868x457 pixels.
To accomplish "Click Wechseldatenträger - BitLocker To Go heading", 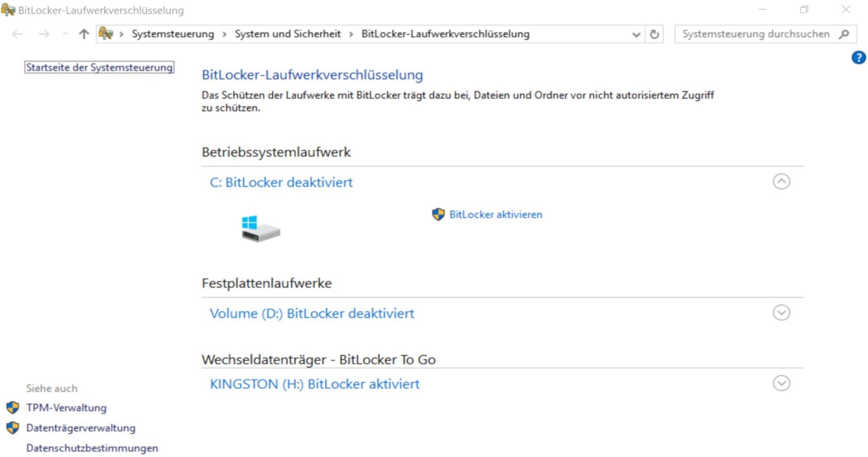I will tap(319, 360).
